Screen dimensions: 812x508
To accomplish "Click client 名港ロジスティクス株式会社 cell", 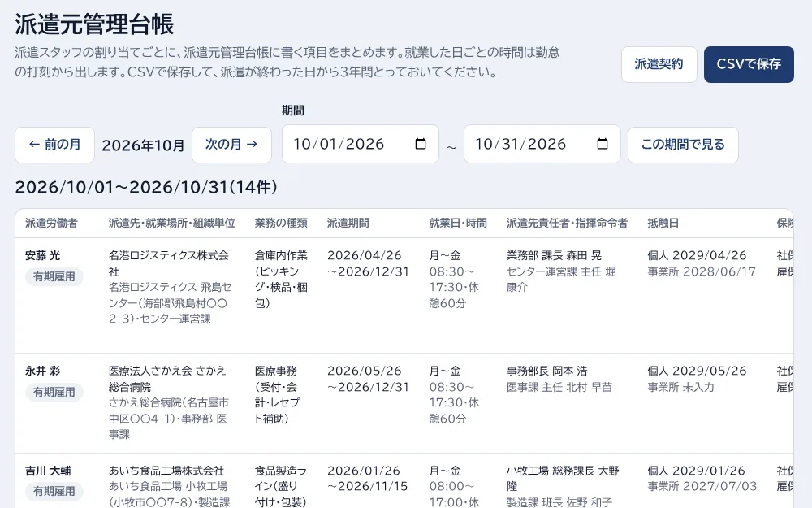I will (x=169, y=263).
